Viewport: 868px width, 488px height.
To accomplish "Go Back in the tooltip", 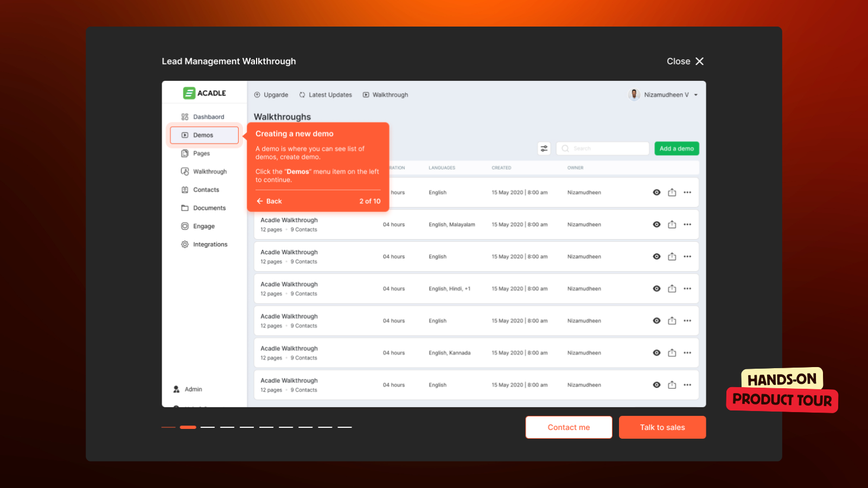I will (270, 201).
